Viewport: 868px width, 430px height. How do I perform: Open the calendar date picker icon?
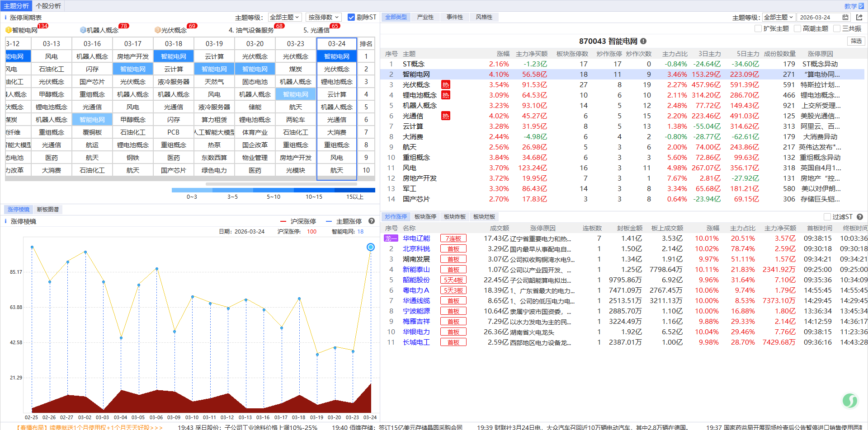coord(845,17)
